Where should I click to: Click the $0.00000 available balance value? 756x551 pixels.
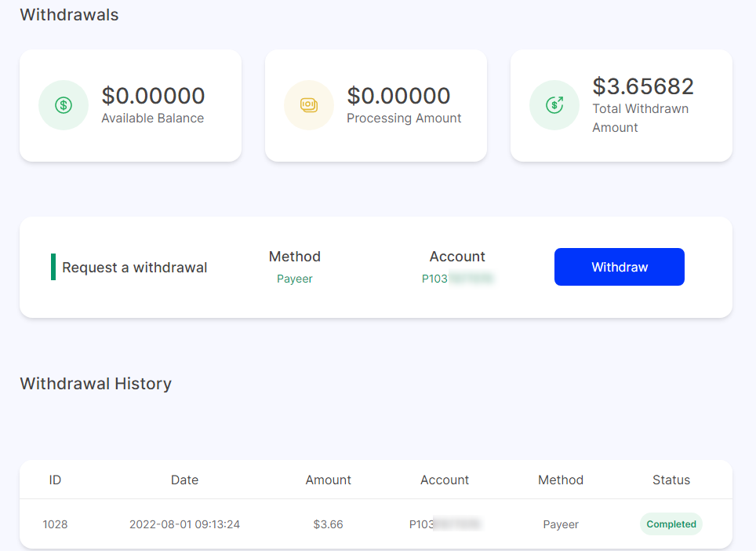pos(154,96)
